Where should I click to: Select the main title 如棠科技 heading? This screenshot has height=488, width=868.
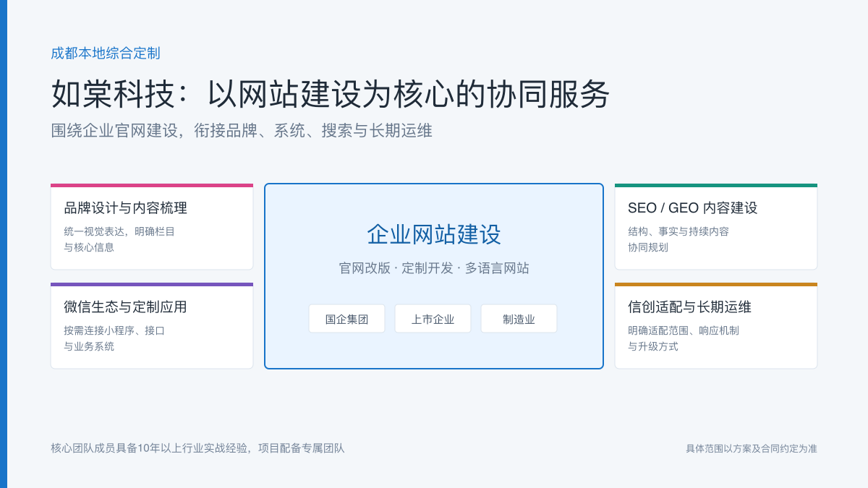[331, 95]
